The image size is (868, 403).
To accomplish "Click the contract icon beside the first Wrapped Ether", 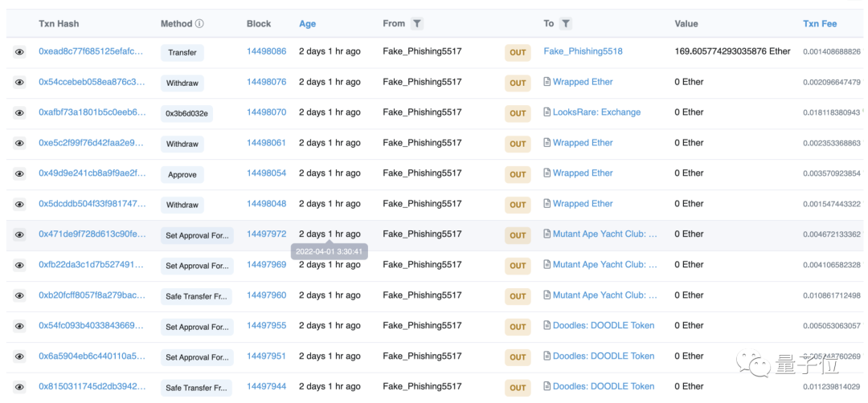I will point(547,82).
